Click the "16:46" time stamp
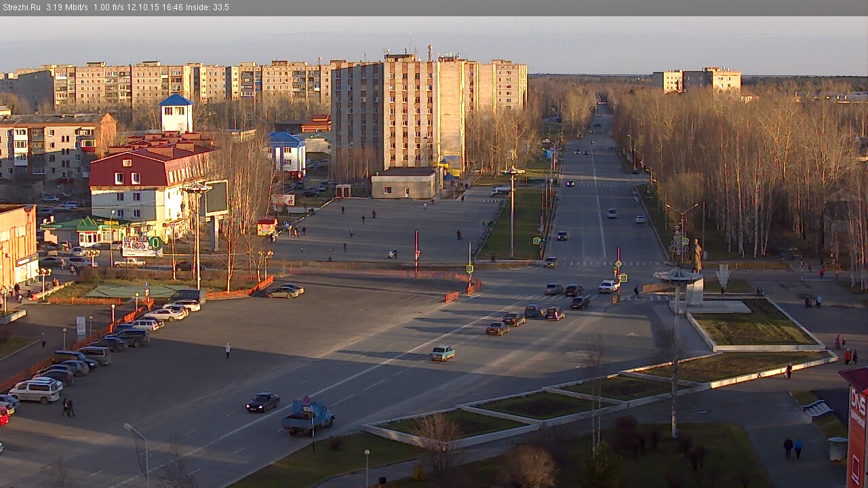Viewport: 868px width, 488px height. click(x=172, y=7)
